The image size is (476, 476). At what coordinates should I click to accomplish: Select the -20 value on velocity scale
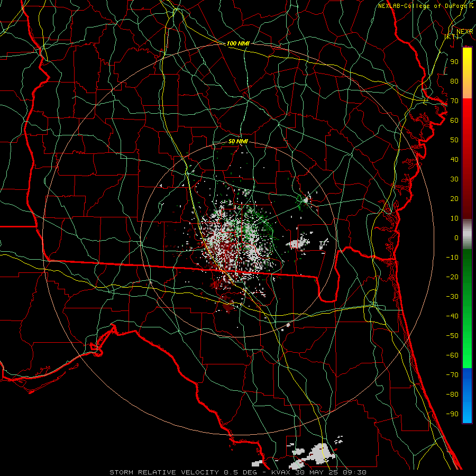(x=452, y=277)
